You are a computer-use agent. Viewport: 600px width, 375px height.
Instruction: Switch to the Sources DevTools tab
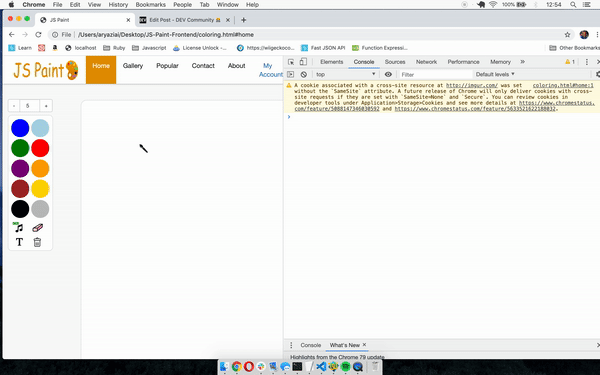tap(395, 62)
